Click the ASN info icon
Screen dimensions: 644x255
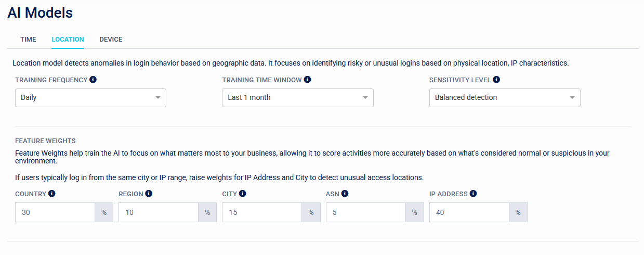345,194
